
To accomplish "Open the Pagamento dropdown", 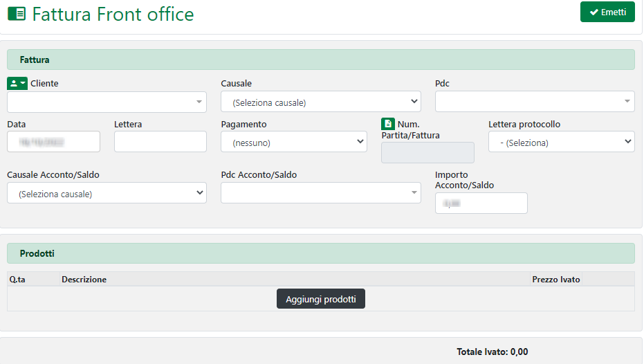I will (x=293, y=143).
